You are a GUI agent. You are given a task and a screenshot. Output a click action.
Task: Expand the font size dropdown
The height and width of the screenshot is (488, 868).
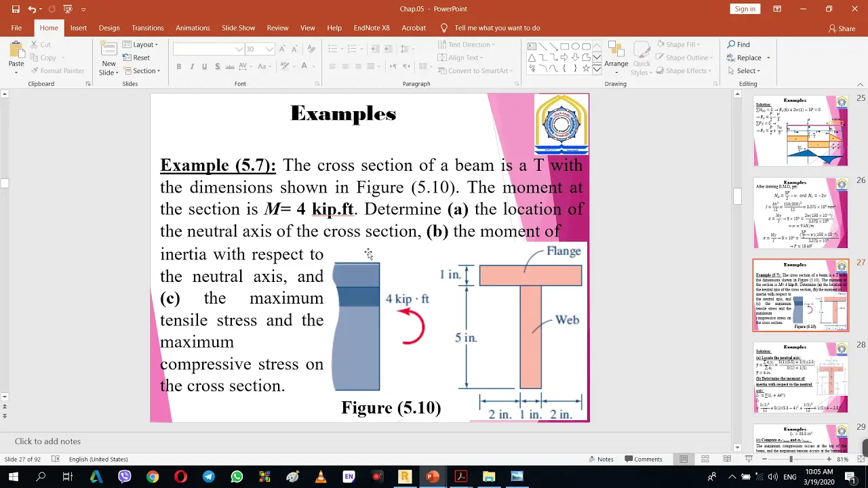270,49
